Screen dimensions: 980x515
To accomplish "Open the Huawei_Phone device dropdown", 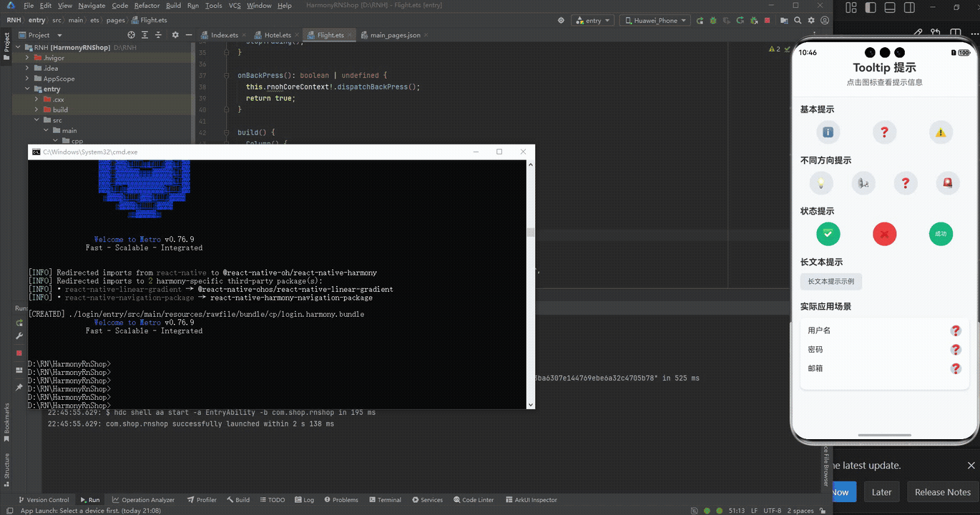I will [x=655, y=21].
